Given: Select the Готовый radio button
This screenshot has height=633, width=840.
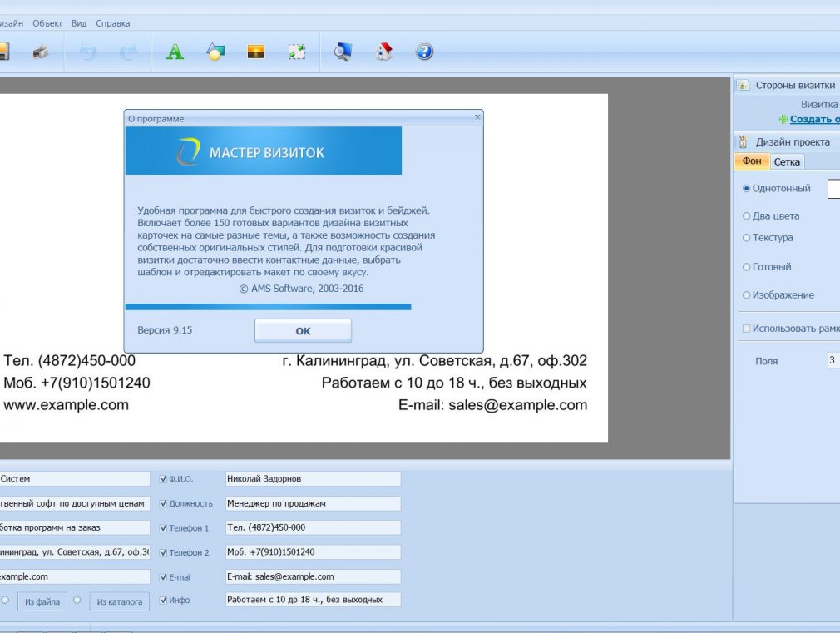Looking at the screenshot, I should 746,267.
